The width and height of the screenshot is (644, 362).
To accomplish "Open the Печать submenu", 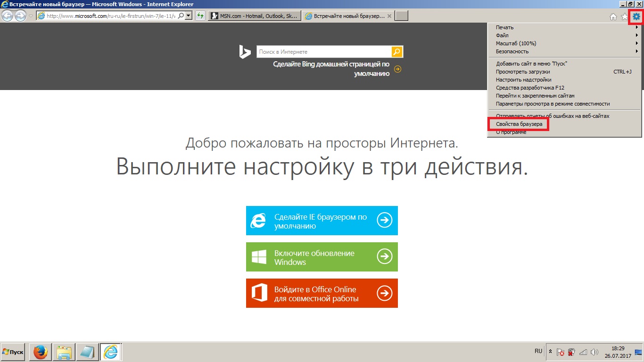I will point(565,27).
